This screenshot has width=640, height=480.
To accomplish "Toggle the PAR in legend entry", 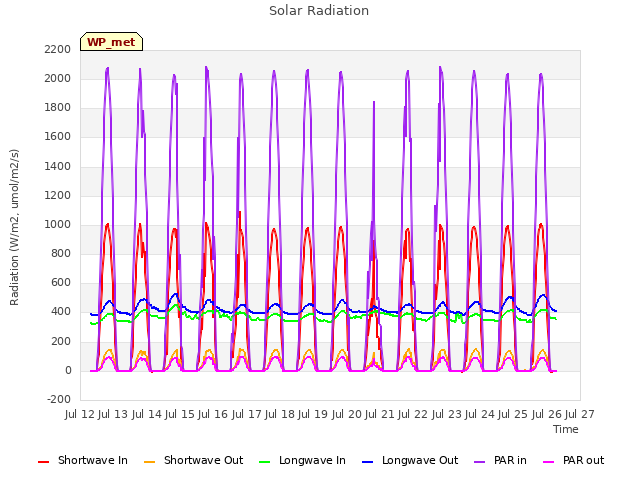I will [500, 460].
